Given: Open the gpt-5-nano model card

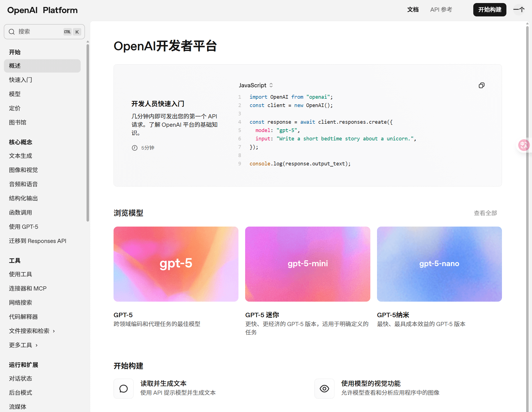Looking at the screenshot, I should [439, 264].
